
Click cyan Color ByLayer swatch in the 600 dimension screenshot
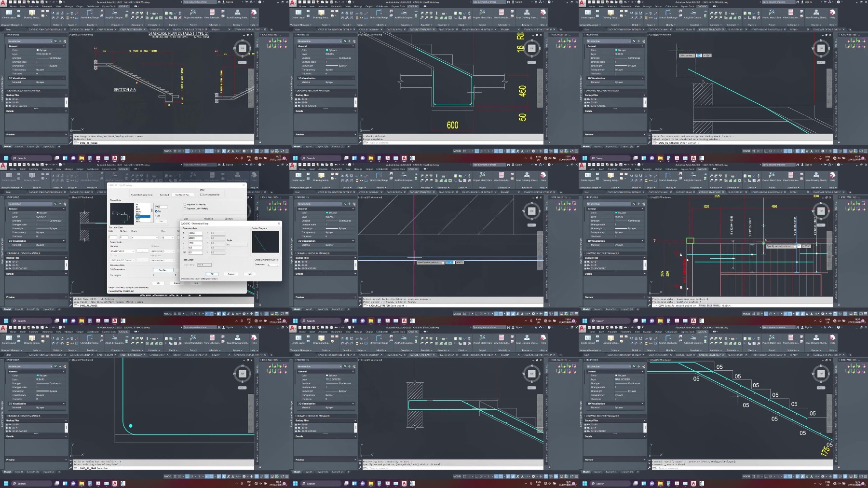tap(327, 50)
